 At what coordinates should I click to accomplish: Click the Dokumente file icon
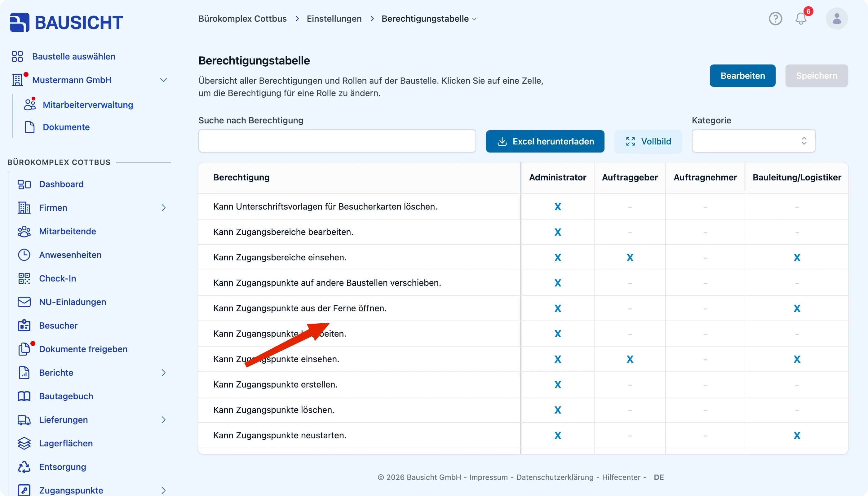tap(30, 127)
